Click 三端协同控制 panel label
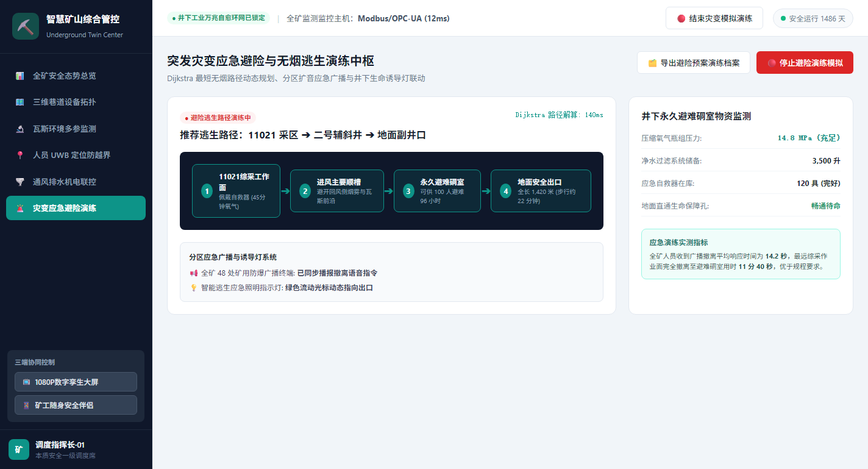 click(35, 362)
